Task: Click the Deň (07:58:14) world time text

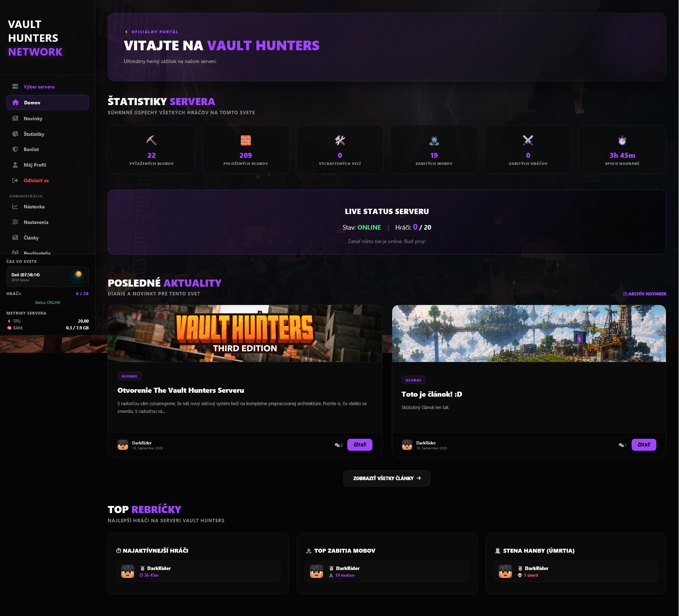Action: 25,275
